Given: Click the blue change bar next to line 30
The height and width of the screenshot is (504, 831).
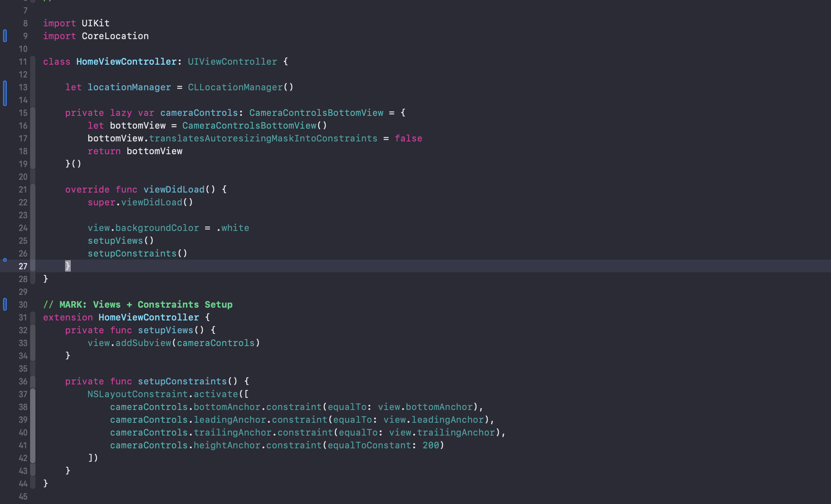Looking at the screenshot, I should pos(5,304).
